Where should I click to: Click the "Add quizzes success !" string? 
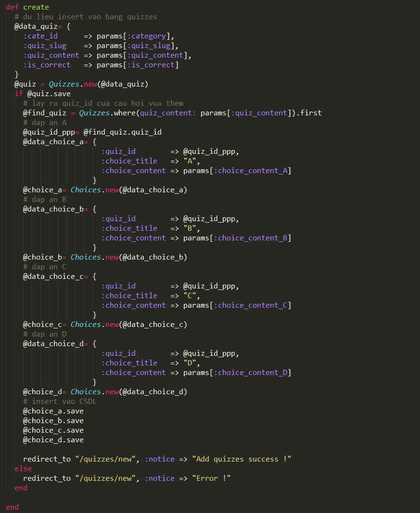pos(242,459)
